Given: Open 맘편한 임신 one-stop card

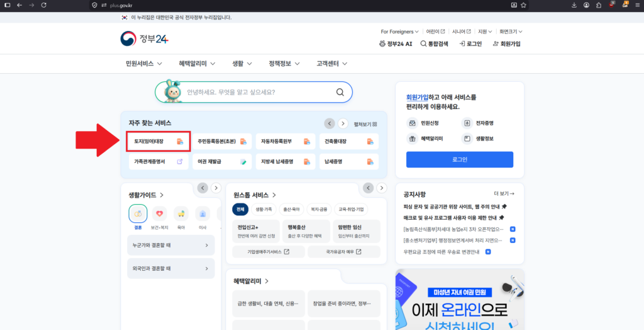Looking at the screenshot, I should 357,232.
